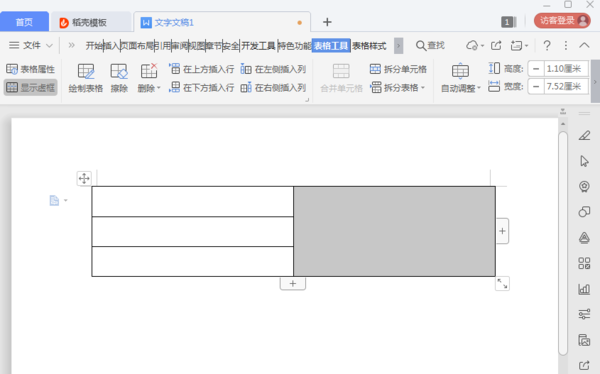
Task: Show more ribbon tabs with right arrow
Action: [x=398, y=46]
